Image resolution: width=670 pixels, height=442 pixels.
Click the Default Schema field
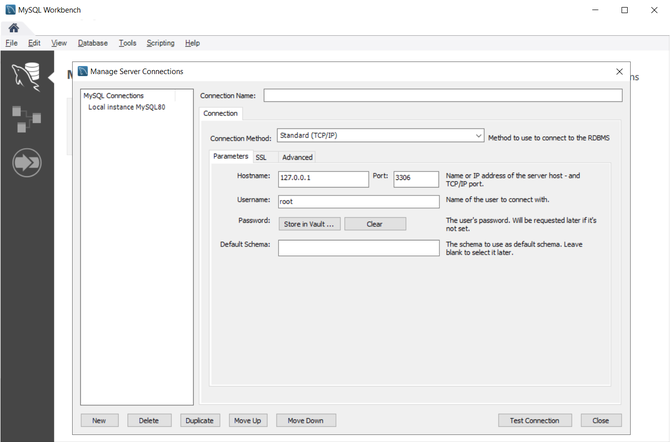coord(359,248)
